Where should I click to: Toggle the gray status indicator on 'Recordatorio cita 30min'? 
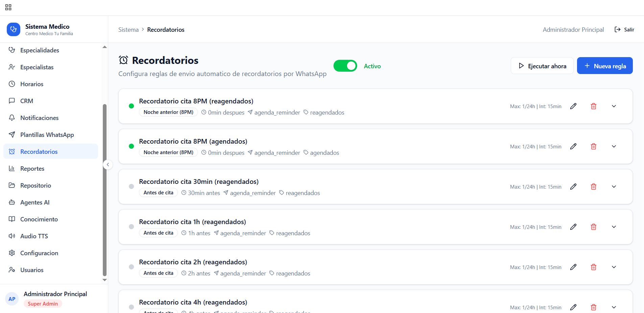[132, 186]
